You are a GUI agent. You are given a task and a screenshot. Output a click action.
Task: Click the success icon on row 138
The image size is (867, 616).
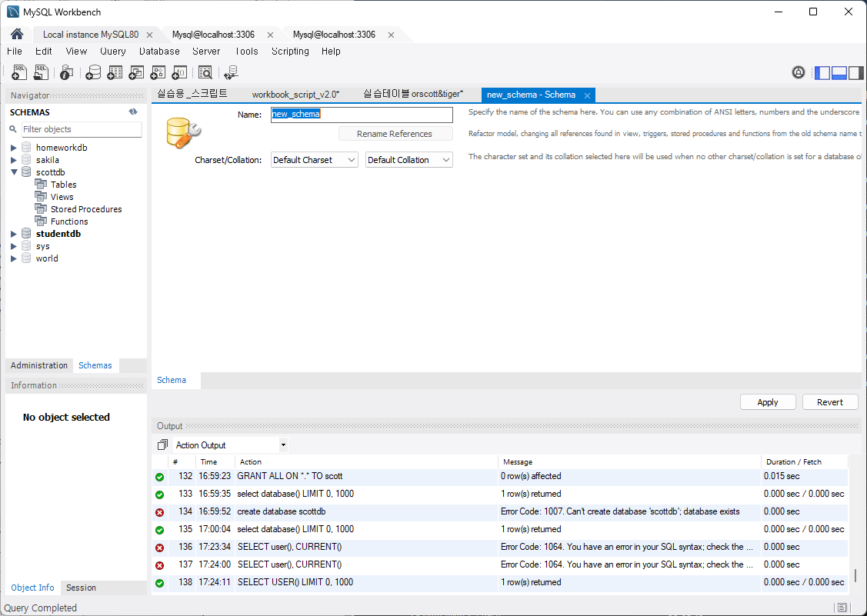point(160,583)
